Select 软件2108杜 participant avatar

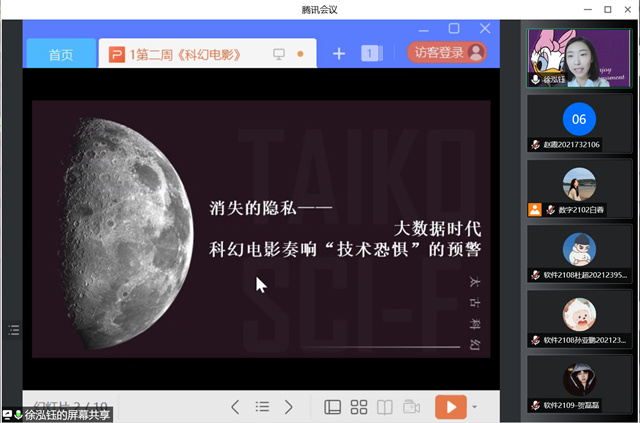(579, 249)
